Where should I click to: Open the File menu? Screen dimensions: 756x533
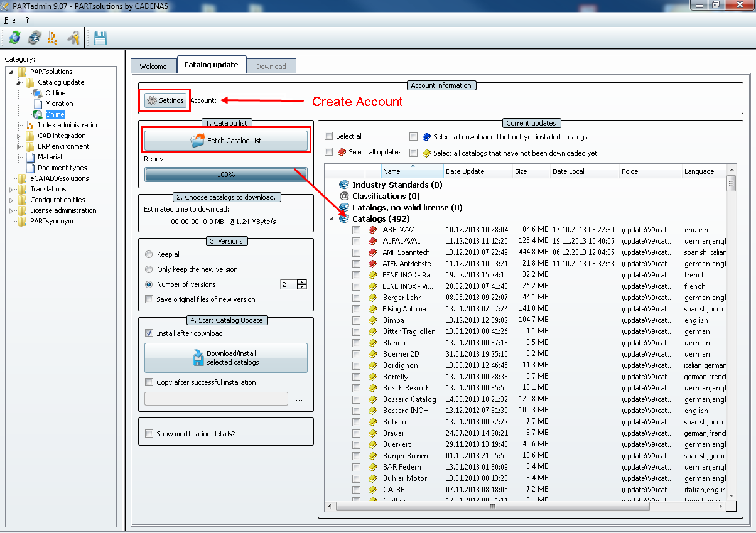click(10, 20)
